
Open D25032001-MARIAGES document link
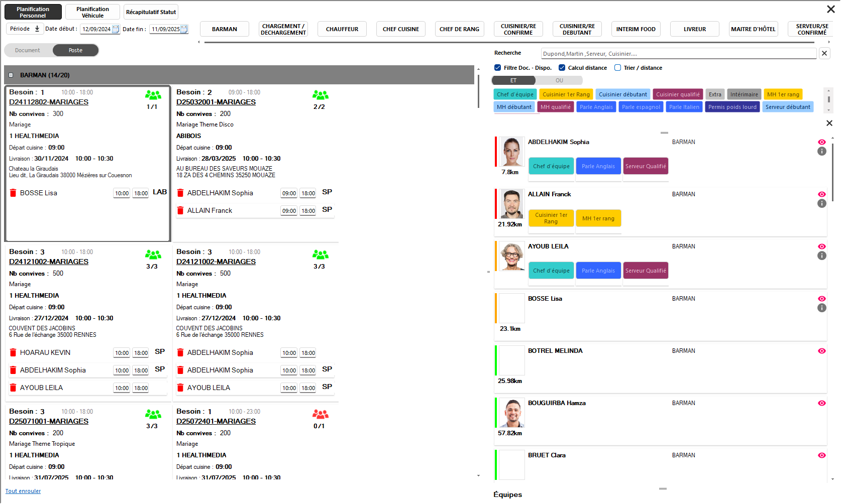coord(216,102)
